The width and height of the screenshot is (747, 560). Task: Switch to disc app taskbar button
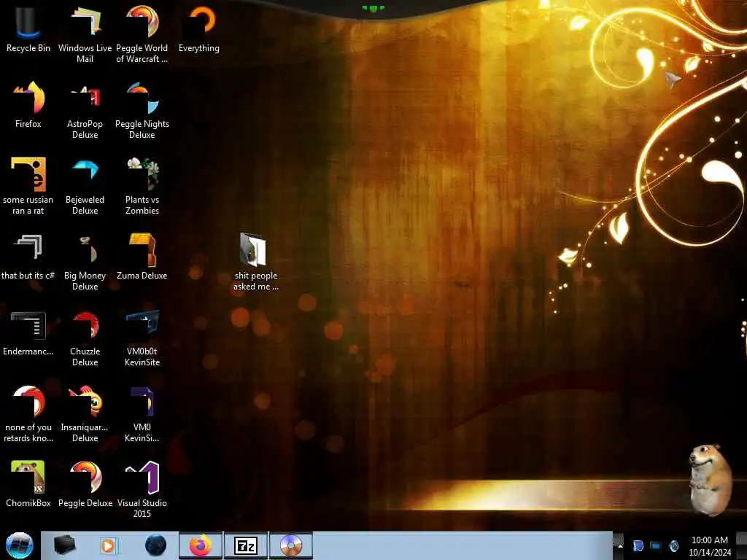[x=291, y=545]
